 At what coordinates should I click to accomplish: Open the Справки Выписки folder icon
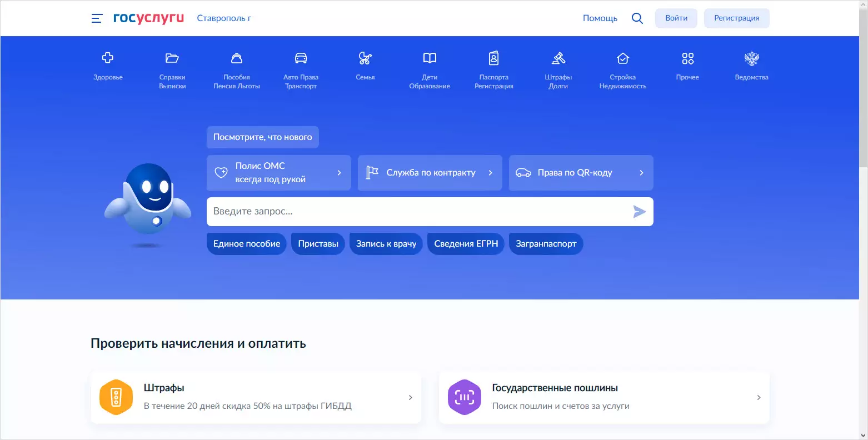click(172, 58)
